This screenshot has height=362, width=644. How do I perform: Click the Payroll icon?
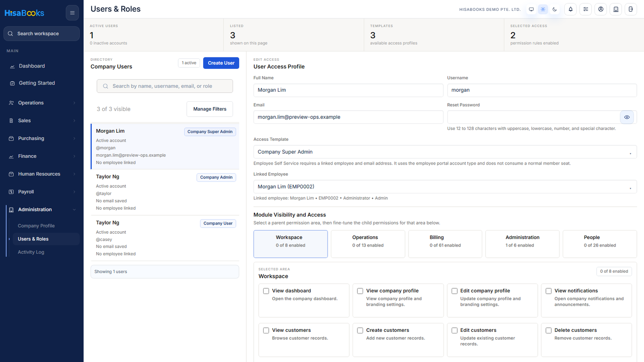tap(11, 192)
